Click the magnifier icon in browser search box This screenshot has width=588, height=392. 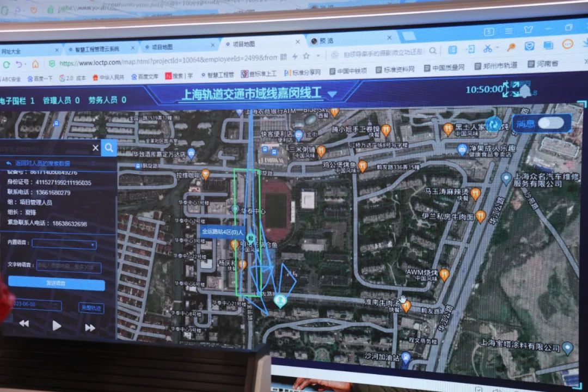(433, 50)
